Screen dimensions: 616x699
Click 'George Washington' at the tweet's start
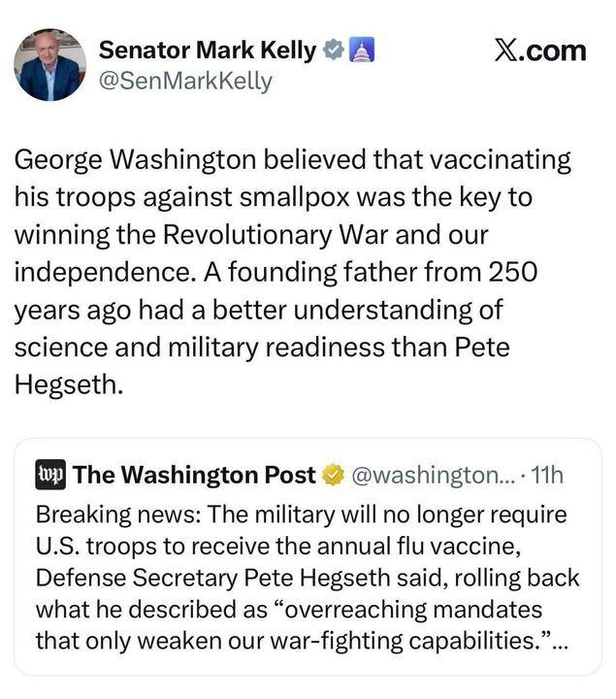coord(130,159)
